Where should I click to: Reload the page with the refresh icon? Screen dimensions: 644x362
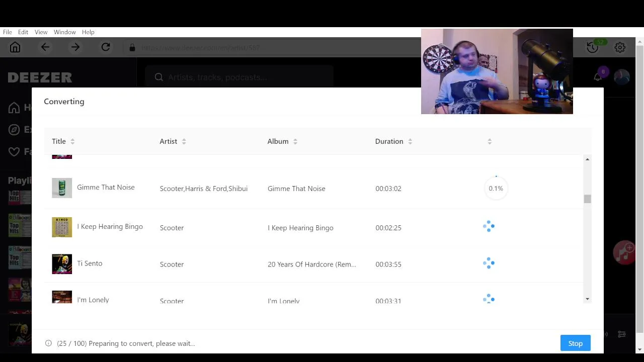point(106,47)
